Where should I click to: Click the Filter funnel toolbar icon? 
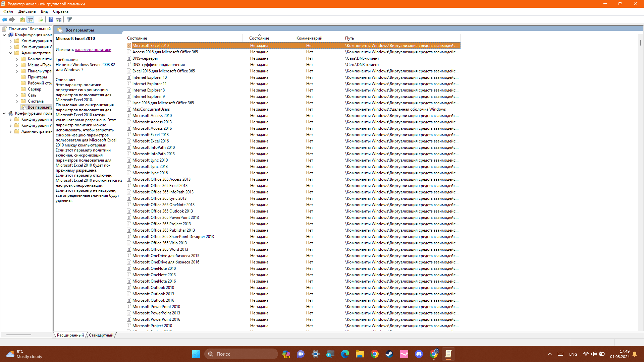69,20
